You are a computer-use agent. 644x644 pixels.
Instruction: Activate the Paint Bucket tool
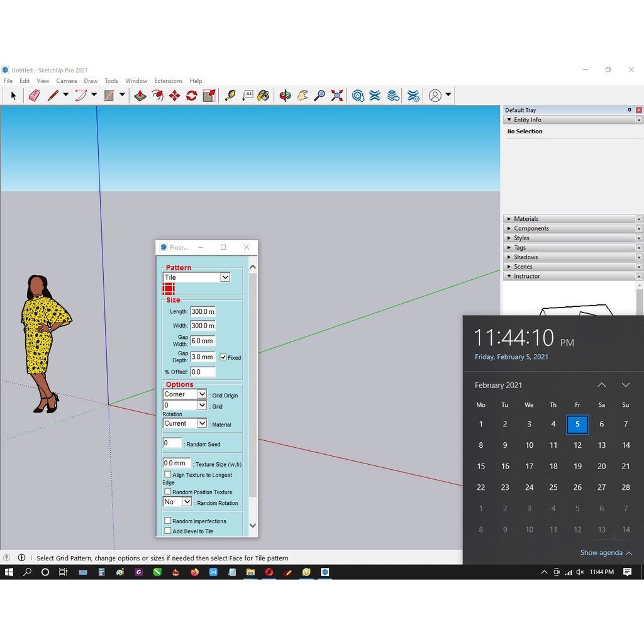(x=264, y=96)
